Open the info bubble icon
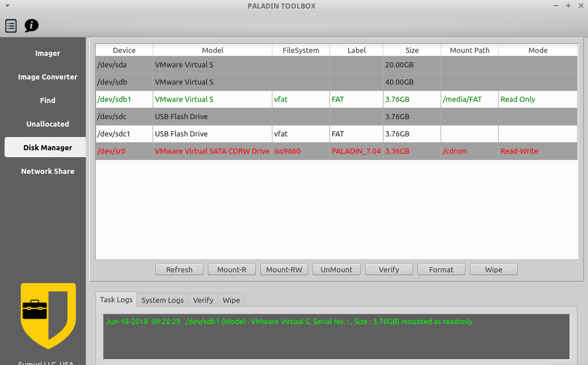This screenshot has width=588, height=365. [x=32, y=25]
